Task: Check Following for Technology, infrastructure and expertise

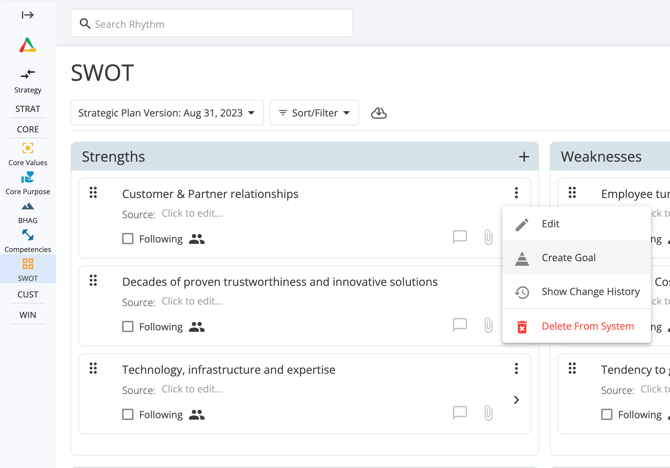Action: [128, 415]
